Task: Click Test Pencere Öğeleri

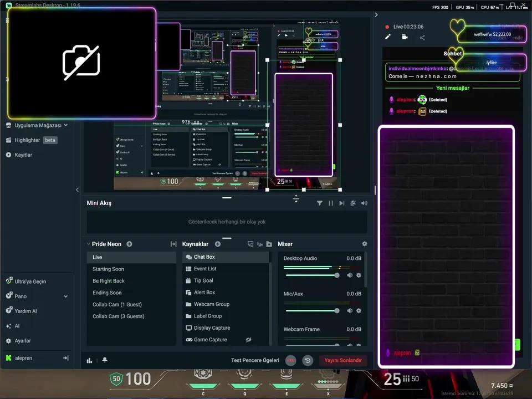Action: coord(255,360)
